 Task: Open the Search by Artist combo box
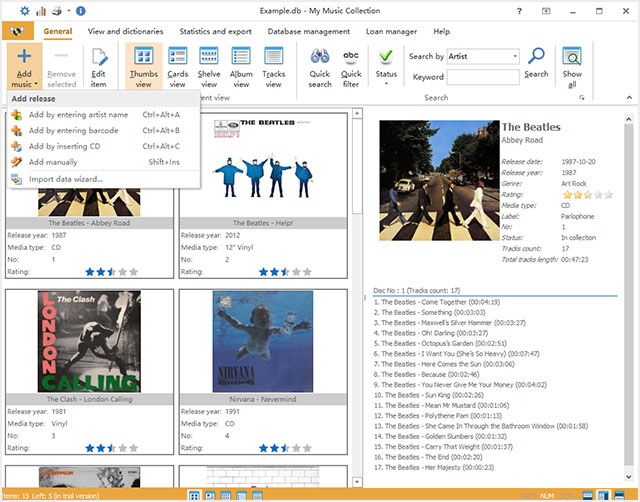coord(483,56)
